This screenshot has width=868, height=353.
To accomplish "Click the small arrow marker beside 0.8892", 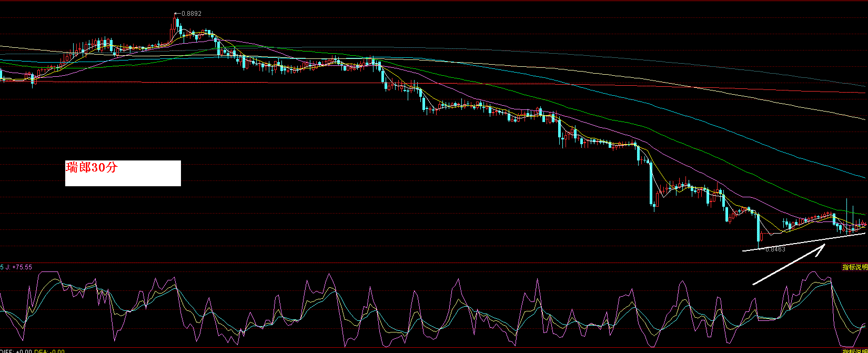I will tap(177, 14).
